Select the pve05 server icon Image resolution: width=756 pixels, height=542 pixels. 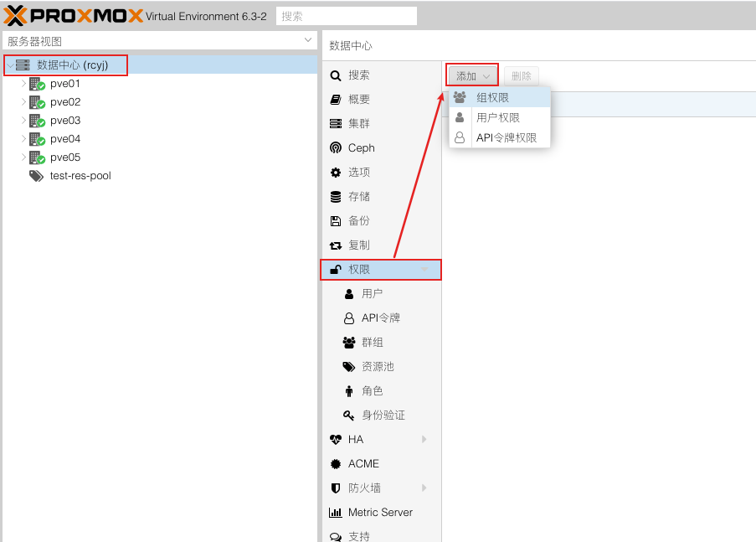pos(37,157)
